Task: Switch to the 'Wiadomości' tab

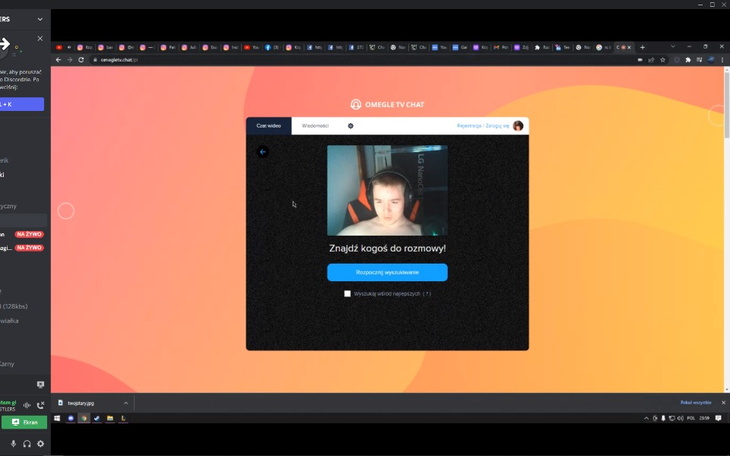Action: point(315,126)
